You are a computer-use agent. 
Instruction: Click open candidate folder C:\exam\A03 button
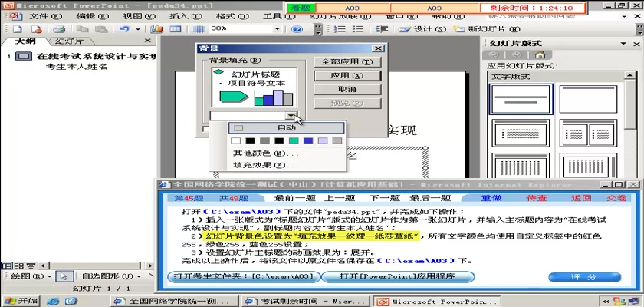pyautogui.click(x=244, y=276)
